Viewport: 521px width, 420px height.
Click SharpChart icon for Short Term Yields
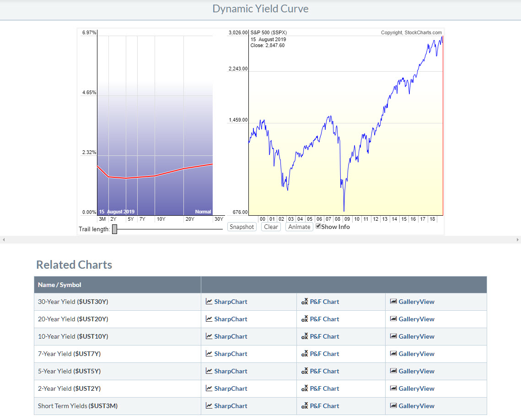coord(209,406)
